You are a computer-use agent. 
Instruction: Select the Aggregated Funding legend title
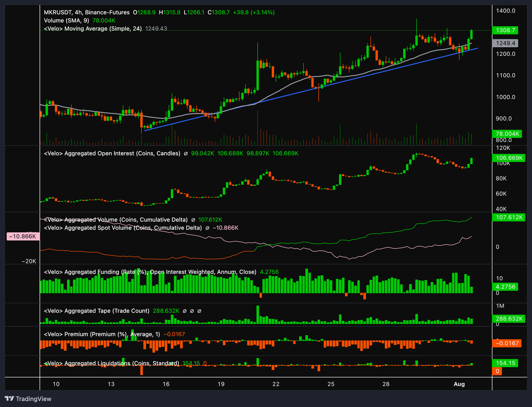tap(149, 272)
